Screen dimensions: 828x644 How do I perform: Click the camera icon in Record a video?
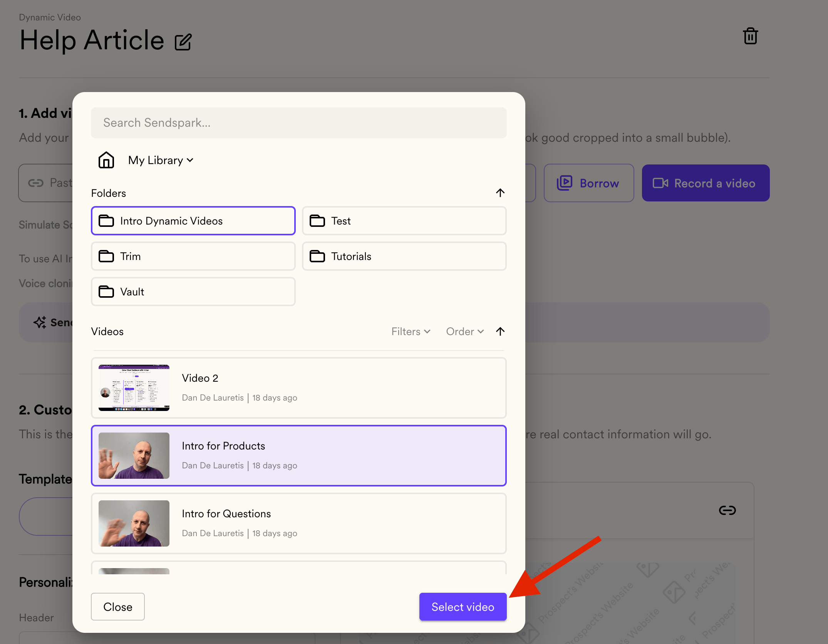(660, 183)
